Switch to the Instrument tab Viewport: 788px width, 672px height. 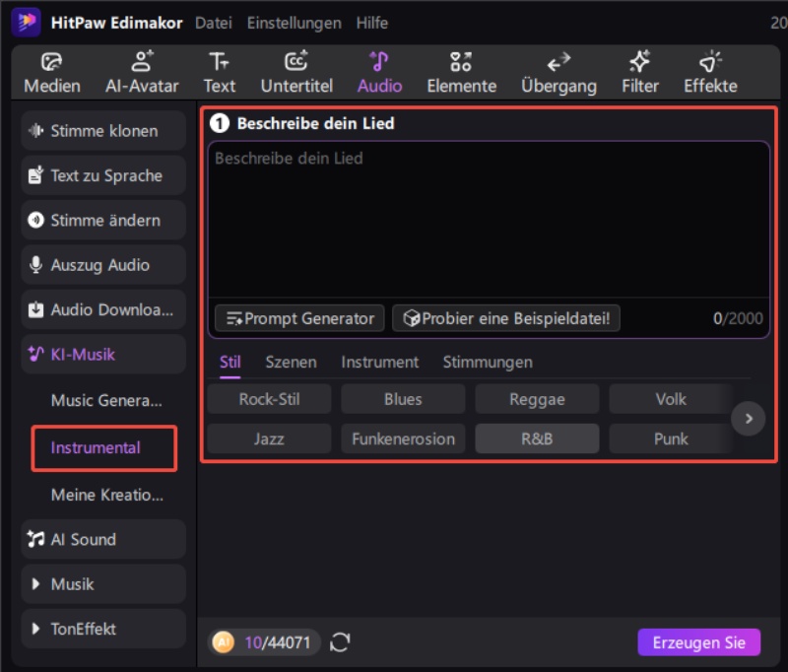380,362
